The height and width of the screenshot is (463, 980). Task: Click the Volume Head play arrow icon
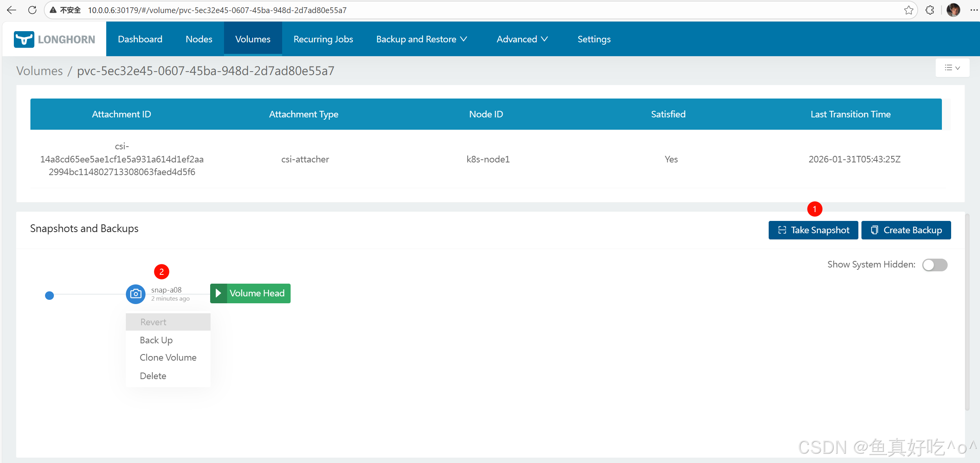(218, 293)
